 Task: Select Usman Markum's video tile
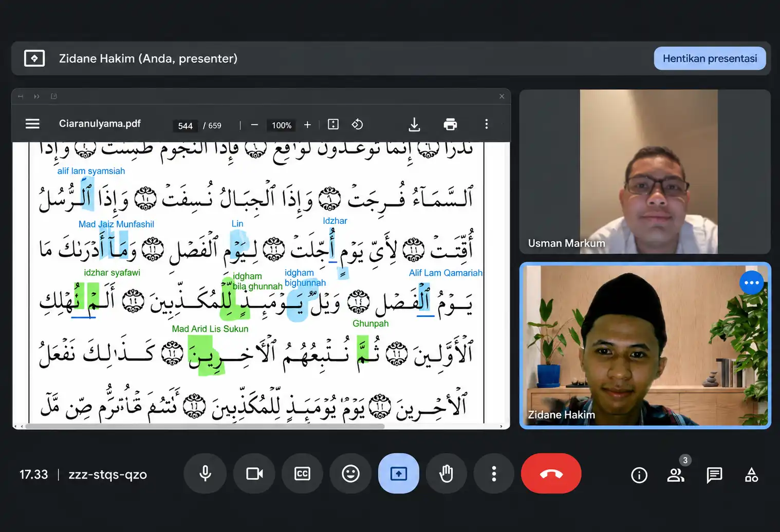coord(645,172)
